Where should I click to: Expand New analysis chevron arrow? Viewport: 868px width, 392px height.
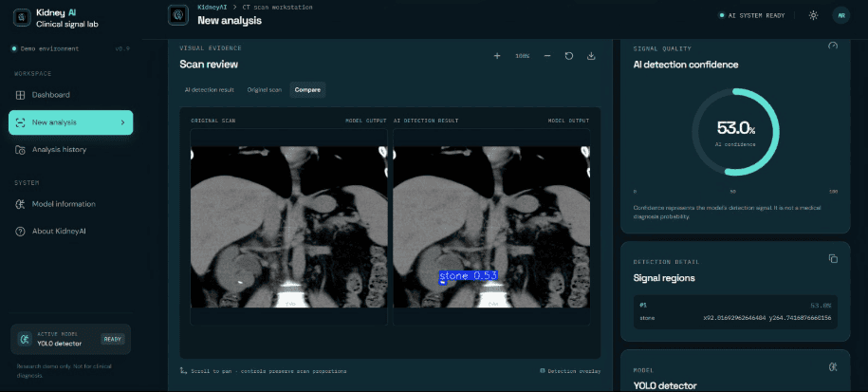(122, 122)
